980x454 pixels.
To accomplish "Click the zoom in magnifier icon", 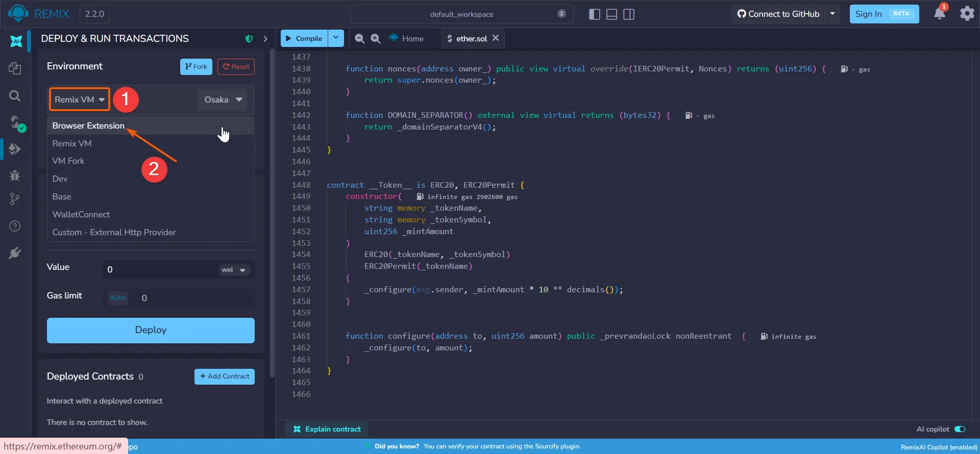I will point(376,39).
